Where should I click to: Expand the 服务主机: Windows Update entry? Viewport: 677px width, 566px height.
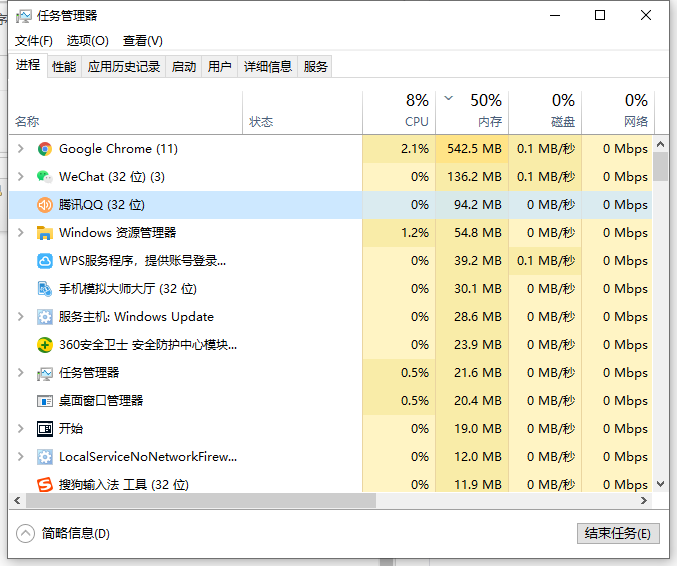21,317
